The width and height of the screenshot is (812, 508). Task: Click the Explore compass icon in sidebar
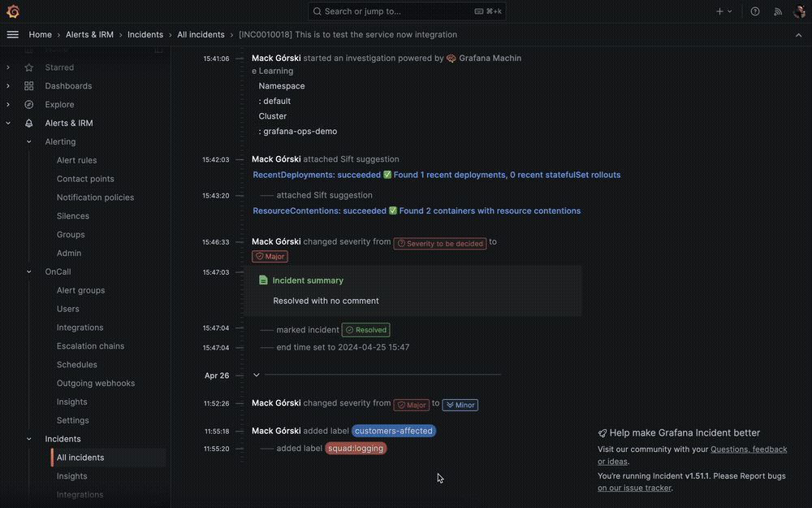coord(29,105)
